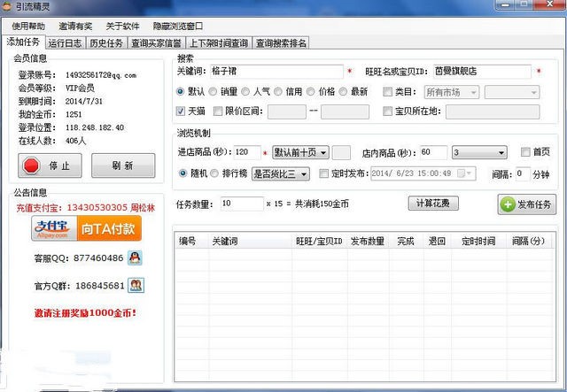The image size is (567, 392).
Task: Switch to the 添加任务 tab
Action: (x=24, y=42)
